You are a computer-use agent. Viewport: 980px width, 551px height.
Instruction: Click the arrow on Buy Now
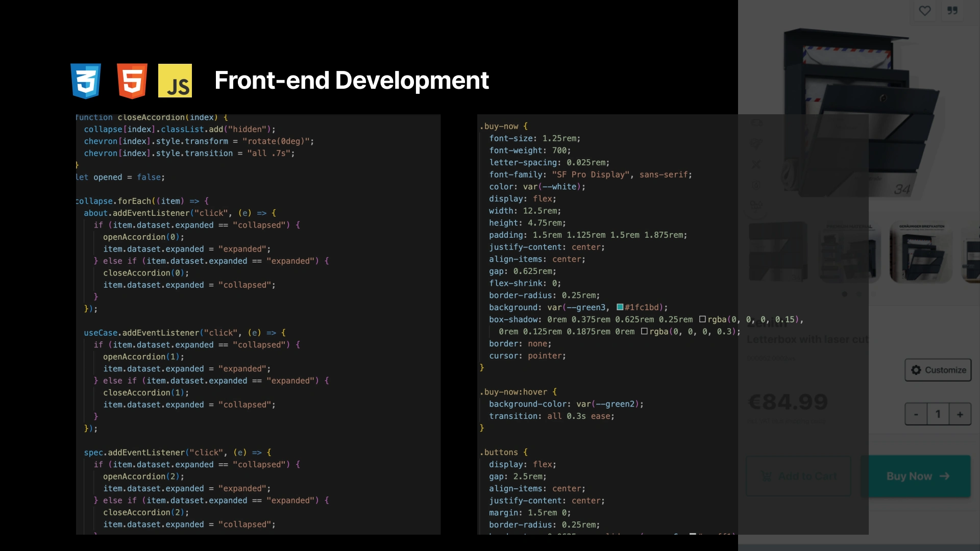[945, 476]
